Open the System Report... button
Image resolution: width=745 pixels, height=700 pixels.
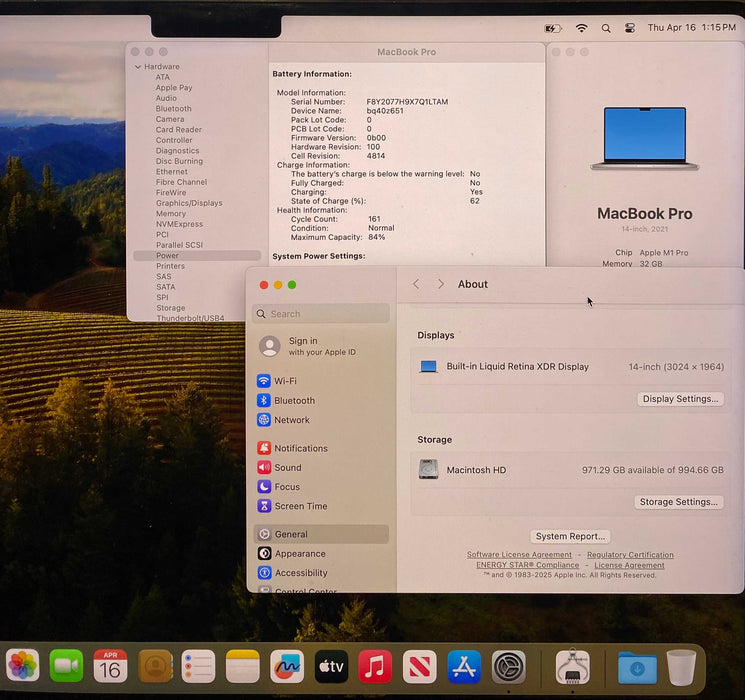(570, 536)
